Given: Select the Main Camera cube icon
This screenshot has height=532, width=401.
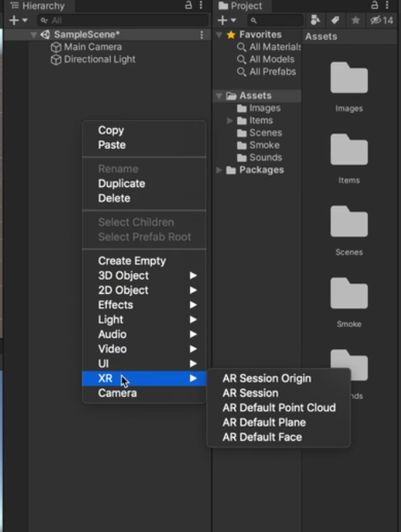Looking at the screenshot, I should 56,47.
